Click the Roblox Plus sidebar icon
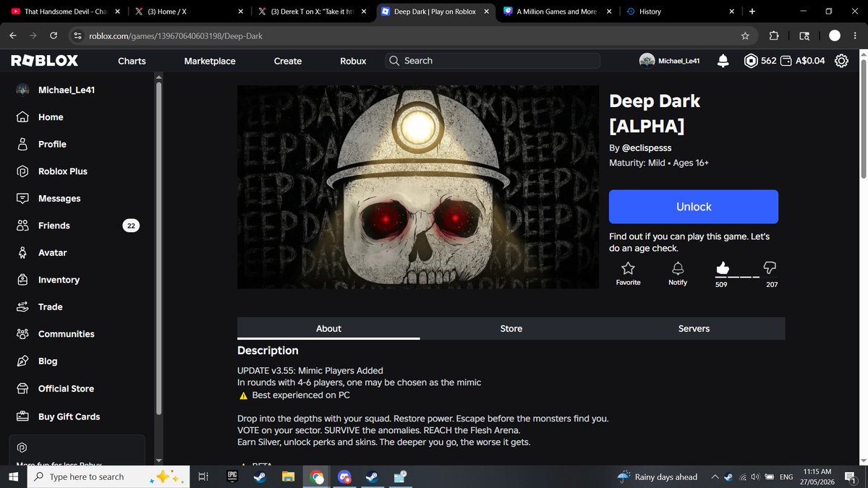 coord(23,171)
